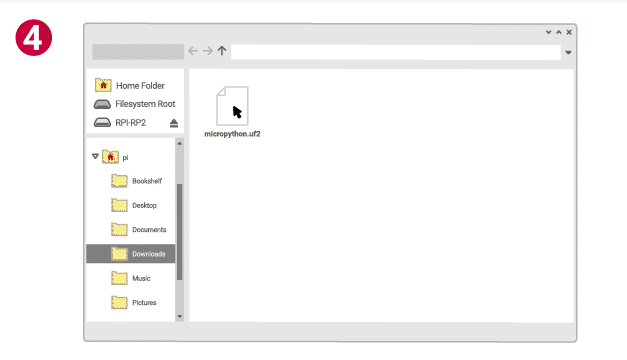Open the Bookshelf folder icon in tree
This screenshot has width=627, height=360.
click(119, 181)
